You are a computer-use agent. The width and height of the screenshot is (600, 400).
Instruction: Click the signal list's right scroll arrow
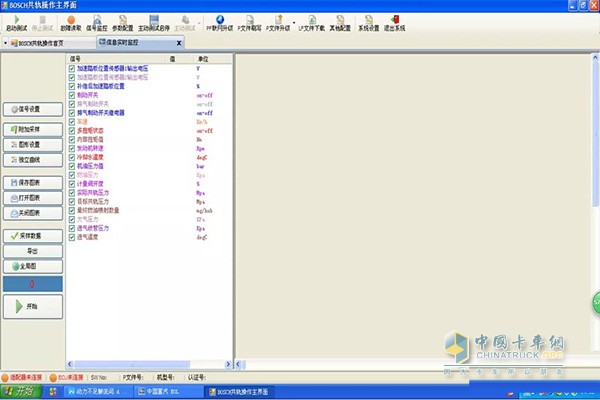coord(228,364)
